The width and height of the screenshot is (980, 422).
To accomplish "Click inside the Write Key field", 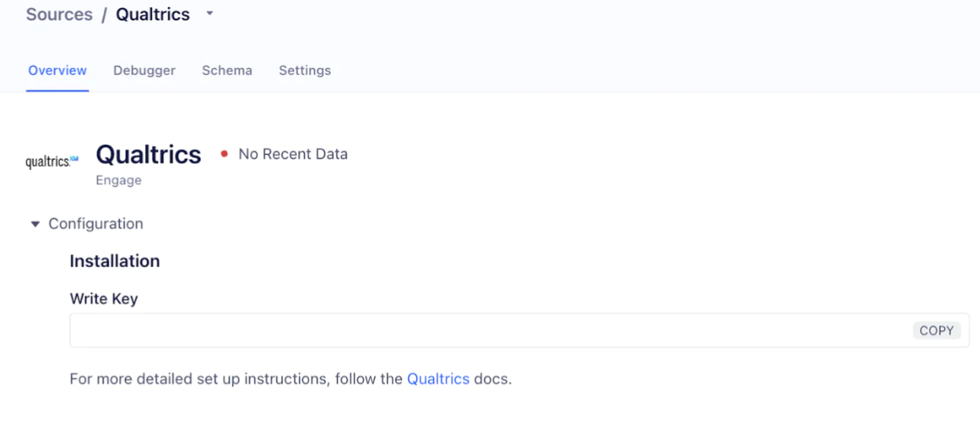I will click(x=607, y=331).
